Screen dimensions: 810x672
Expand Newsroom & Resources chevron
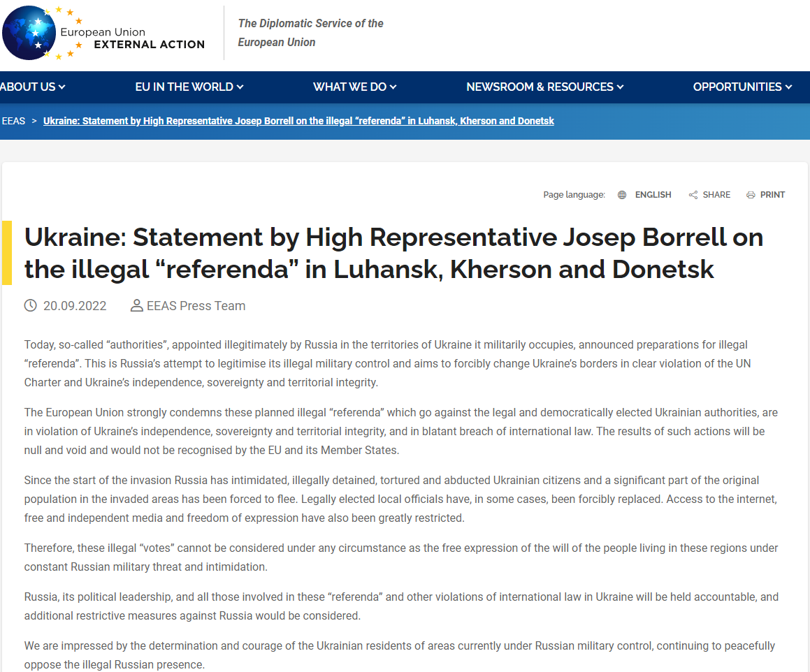pyautogui.click(x=621, y=87)
